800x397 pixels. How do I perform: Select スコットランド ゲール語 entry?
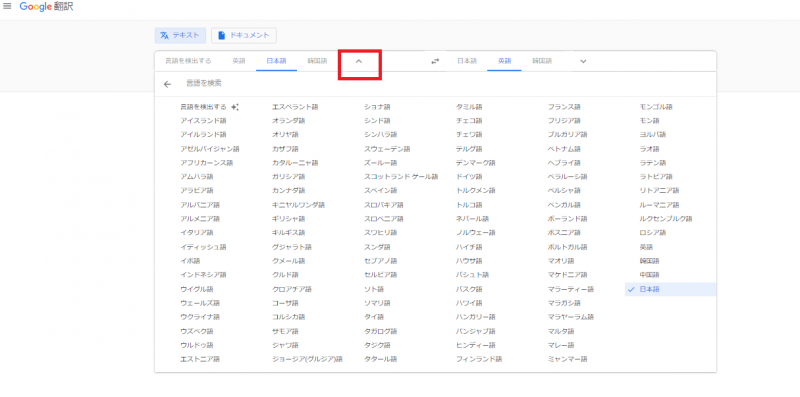pyautogui.click(x=401, y=177)
